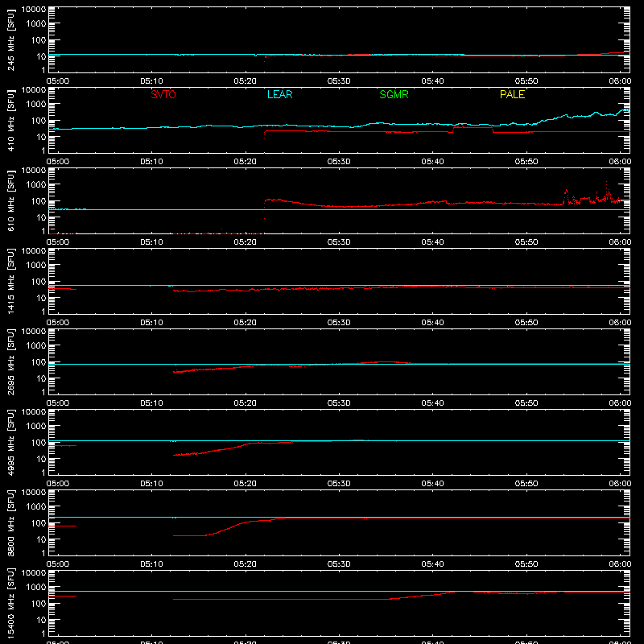Viewport: 644px width, 644px height.
Task: Click 05:30 time label under 245 MHz plot
Action: point(339,81)
